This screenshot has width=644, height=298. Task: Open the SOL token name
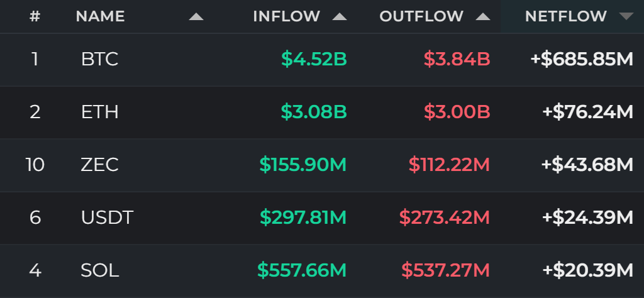pyautogui.click(x=100, y=270)
